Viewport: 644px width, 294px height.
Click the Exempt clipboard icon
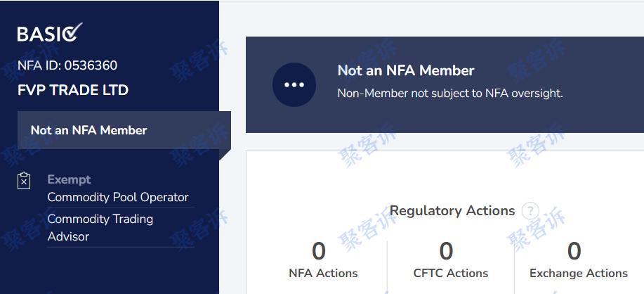(x=25, y=181)
